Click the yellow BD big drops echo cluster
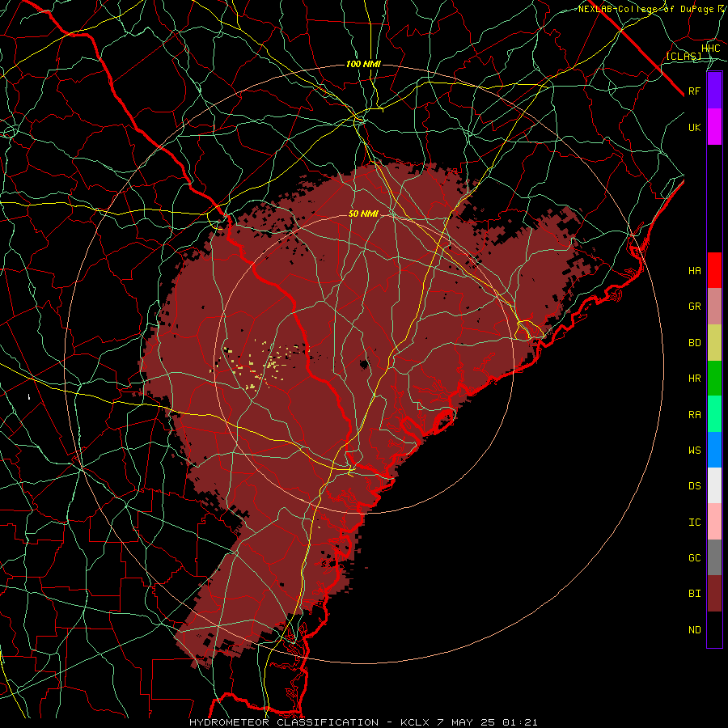 pos(261,364)
